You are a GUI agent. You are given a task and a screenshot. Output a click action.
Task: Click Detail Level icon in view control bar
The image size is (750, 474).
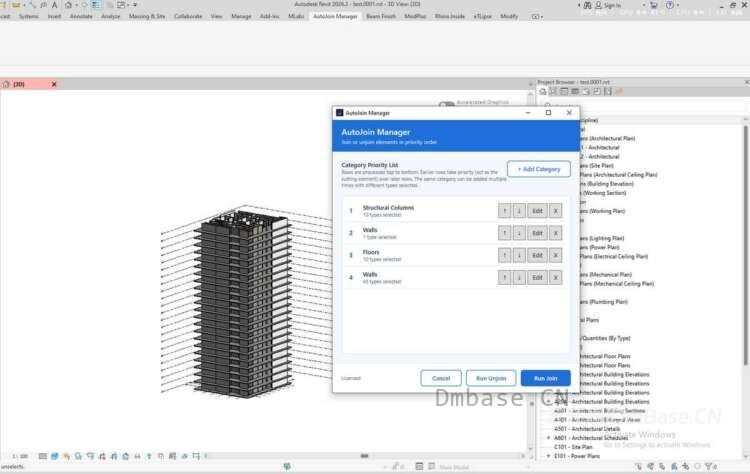click(43, 456)
